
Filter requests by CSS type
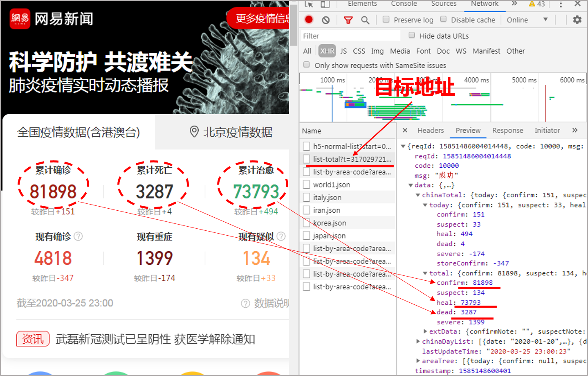(x=359, y=51)
